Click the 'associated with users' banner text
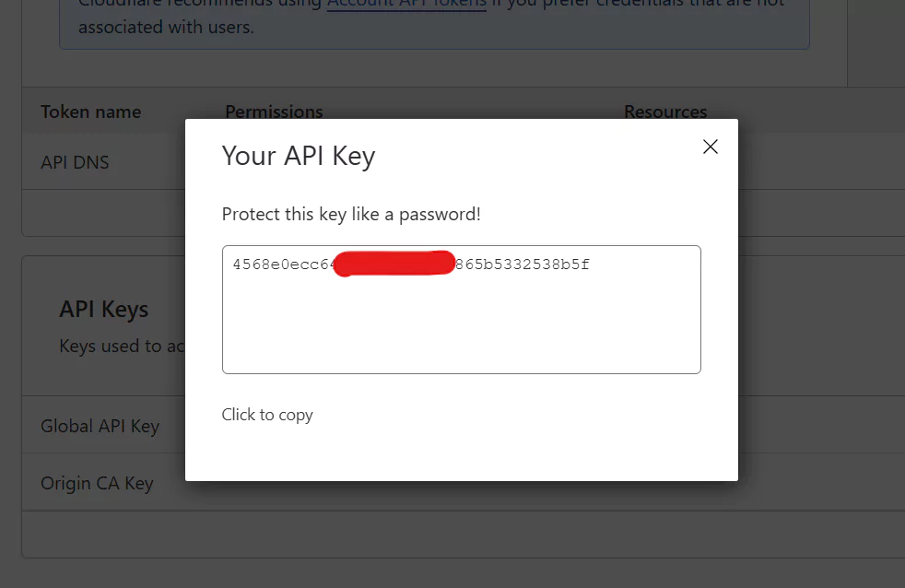 tap(166, 27)
